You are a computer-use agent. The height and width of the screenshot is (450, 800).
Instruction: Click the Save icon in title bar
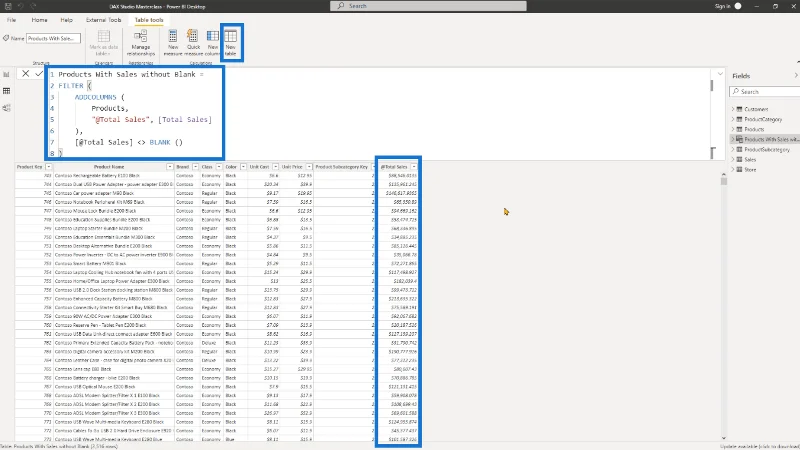8,6
